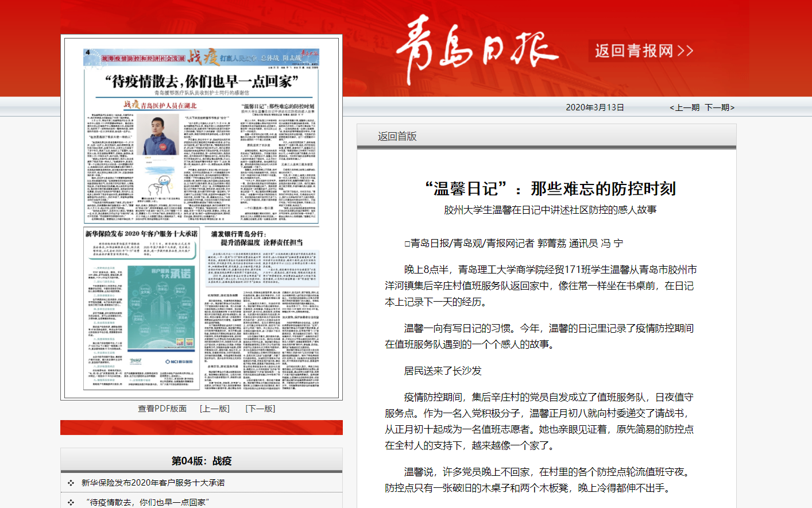Click the 新华保险 2020 headline in the page preview

point(141,234)
